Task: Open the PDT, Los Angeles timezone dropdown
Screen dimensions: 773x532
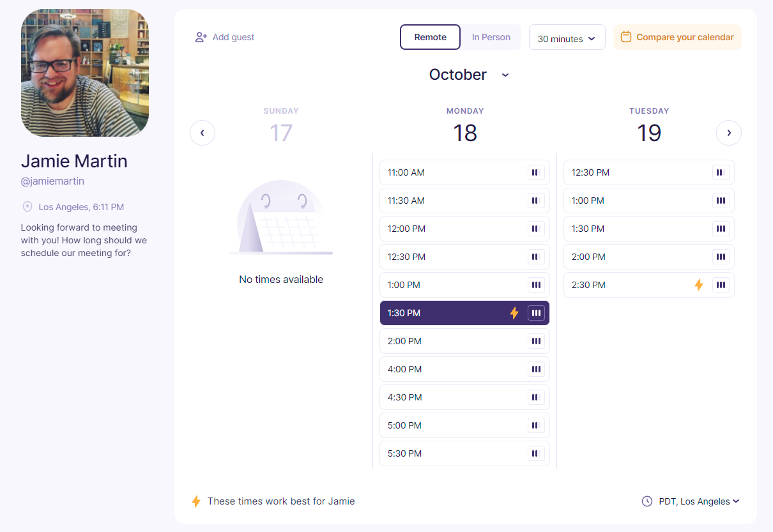Action: tap(699, 501)
